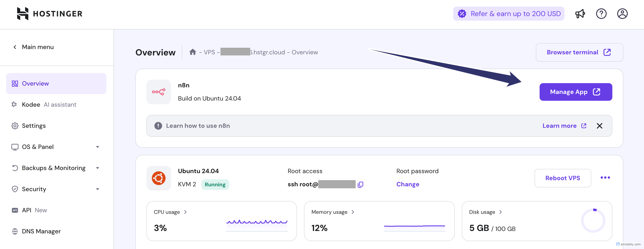
Task: Expand the Security menu section
Action: pyautogui.click(x=98, y=189)
